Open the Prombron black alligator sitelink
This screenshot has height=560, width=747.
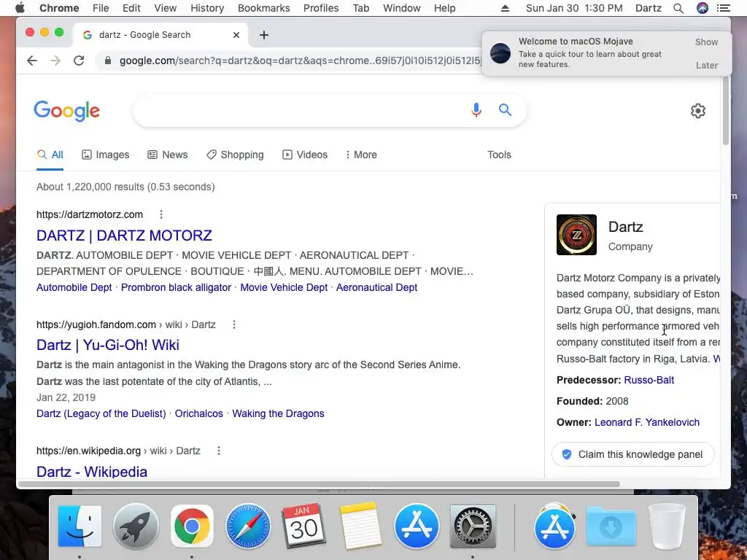click(x=176, y=287)
